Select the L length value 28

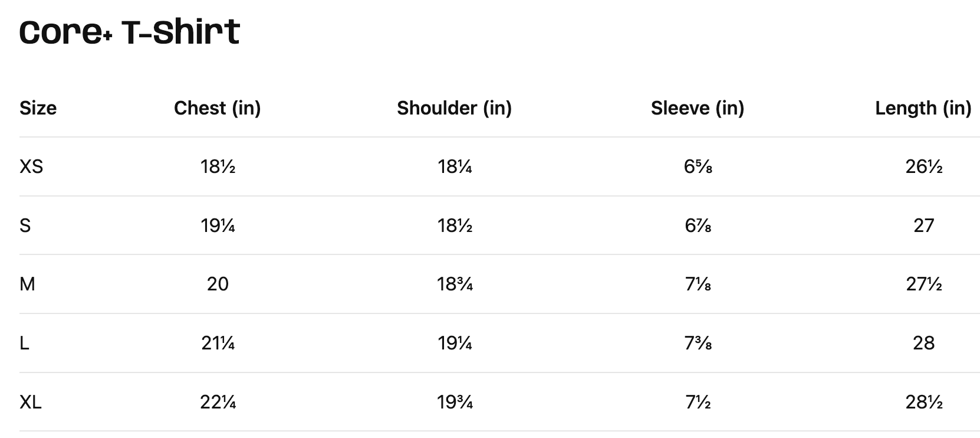tap(923, 343)
